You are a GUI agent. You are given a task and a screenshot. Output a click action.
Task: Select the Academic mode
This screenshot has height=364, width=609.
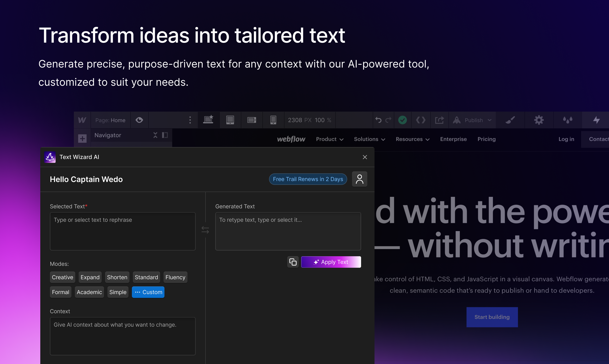tap(89, 292)
